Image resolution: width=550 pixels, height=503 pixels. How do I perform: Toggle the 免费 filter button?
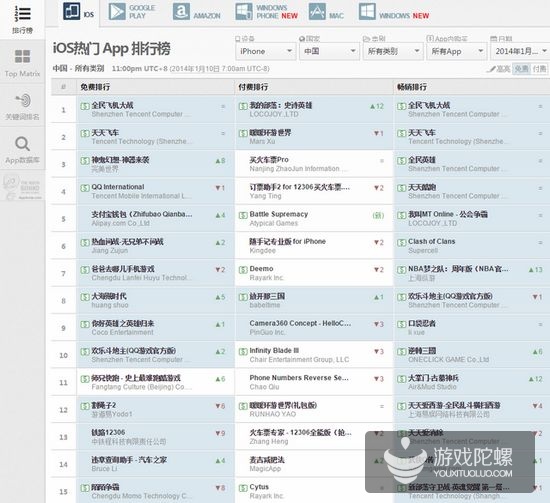point(521,69)
